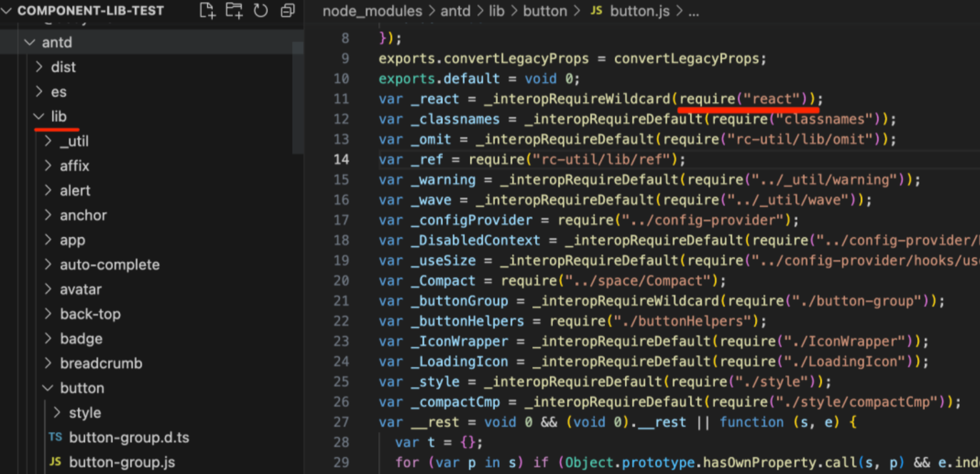Select the affix folder label
This screenshot has height=474, width=980.
[x=75, y=166]
